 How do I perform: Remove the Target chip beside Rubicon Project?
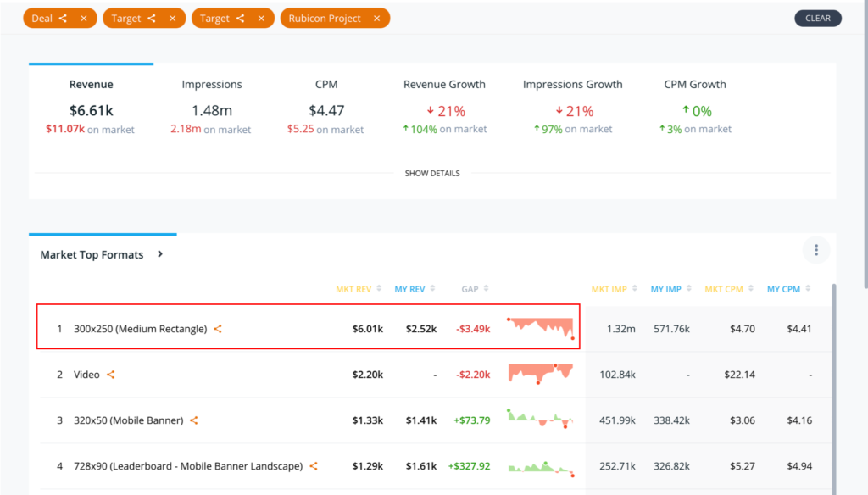click(261, 19)
